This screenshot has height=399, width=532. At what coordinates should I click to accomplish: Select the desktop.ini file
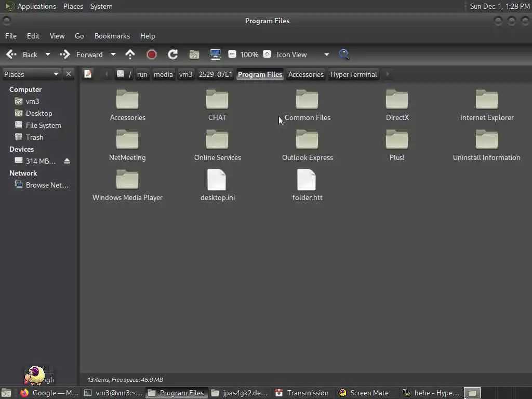[x=218, y=185]
